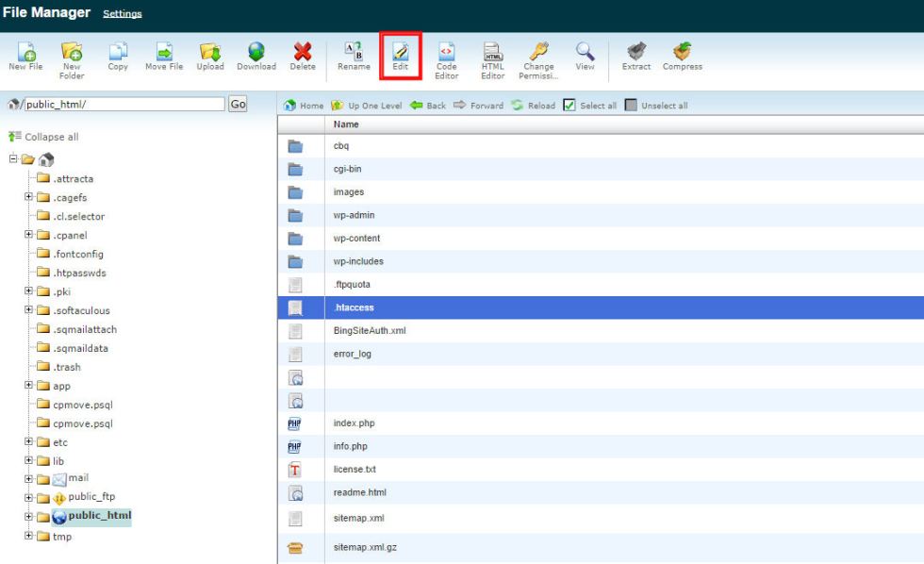Open Settings link in header

point(123,13)
